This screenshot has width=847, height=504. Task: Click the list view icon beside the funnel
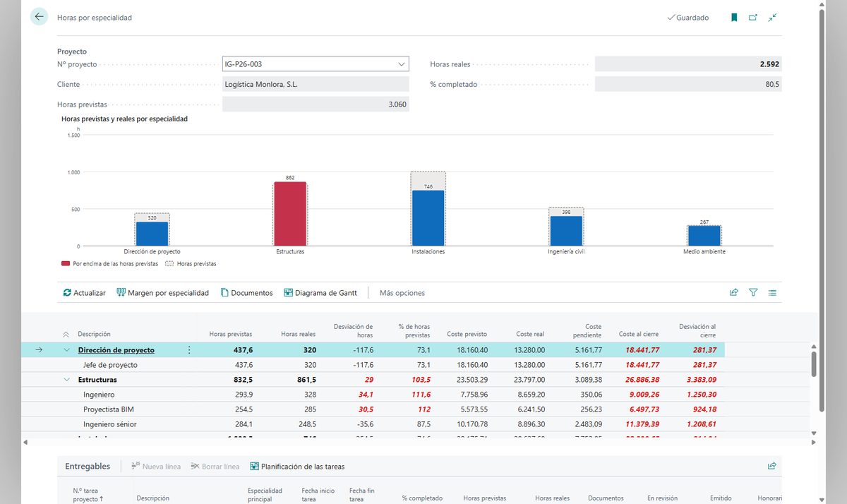(x=773, y=292)
